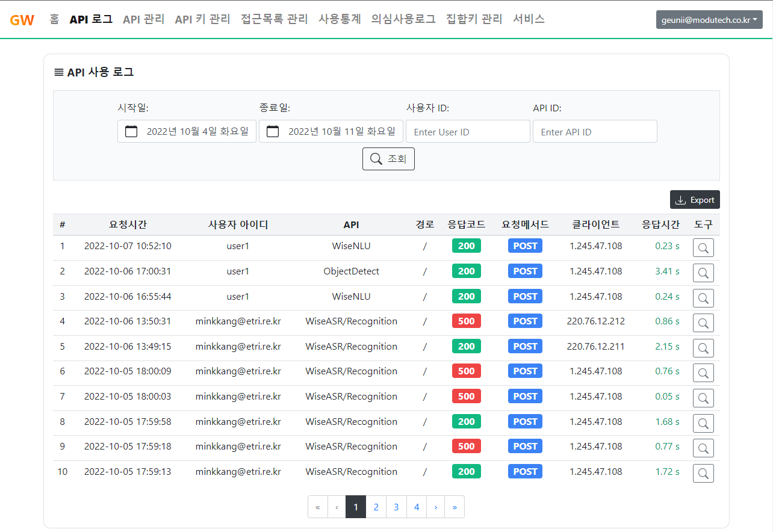Open the 의심사용로그 menu item
This screenshot has height=532, width=773.
click(x=403, y=19)
